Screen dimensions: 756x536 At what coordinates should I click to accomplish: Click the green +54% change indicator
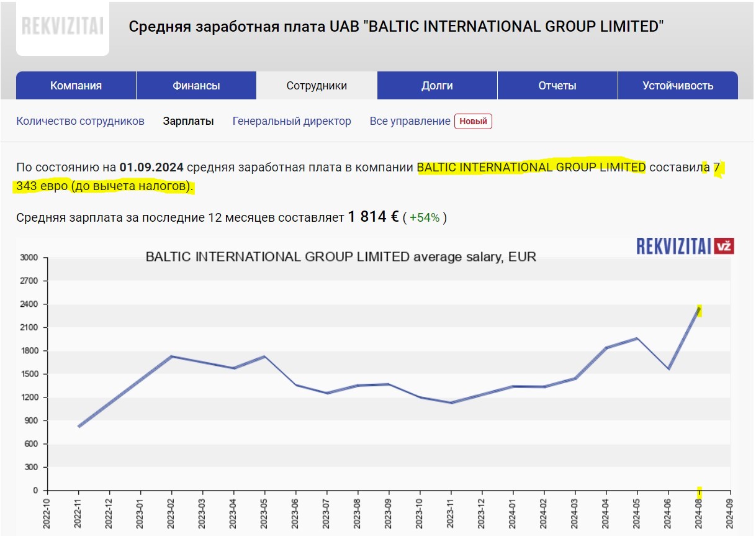pos(425,217)
